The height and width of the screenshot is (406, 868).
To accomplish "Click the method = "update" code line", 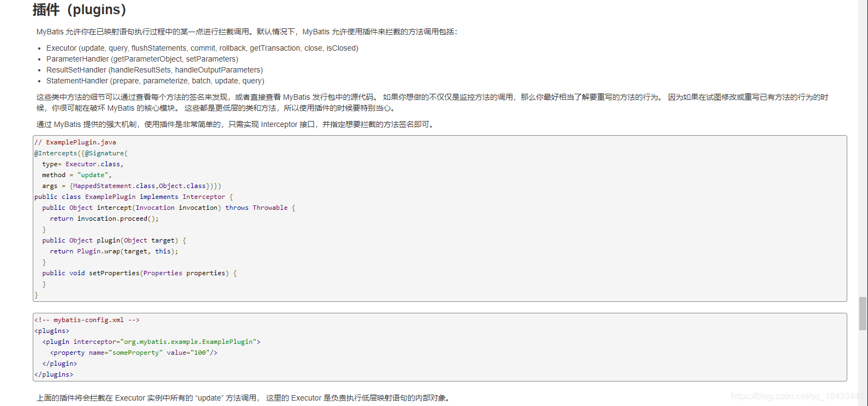I will click(76, 175).
